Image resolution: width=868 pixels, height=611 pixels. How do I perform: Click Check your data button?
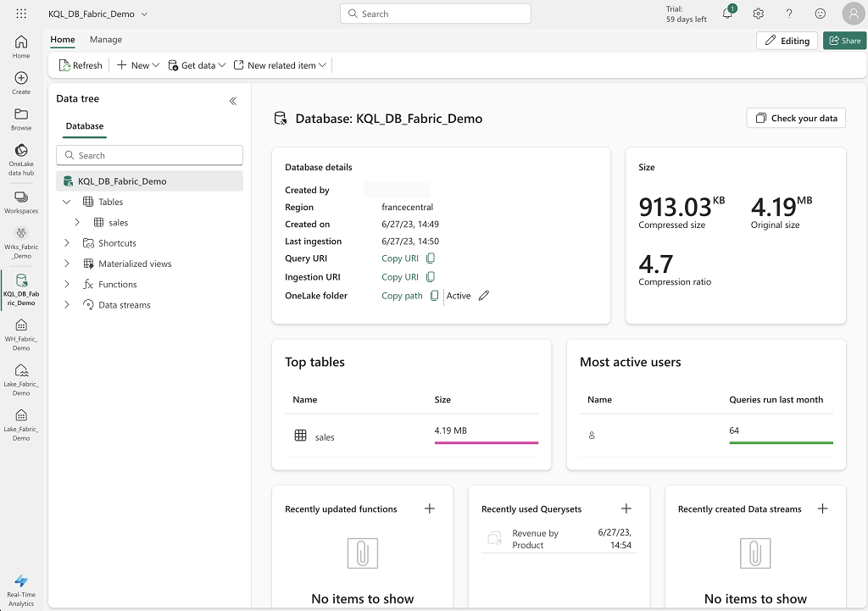tap(796, 118)
